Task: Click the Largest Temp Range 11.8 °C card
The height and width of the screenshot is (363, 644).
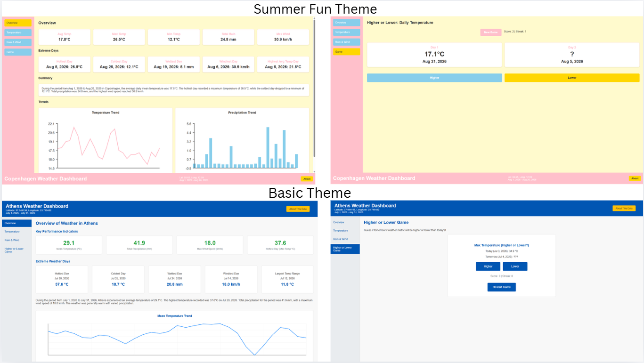Action: pos(287,280)
